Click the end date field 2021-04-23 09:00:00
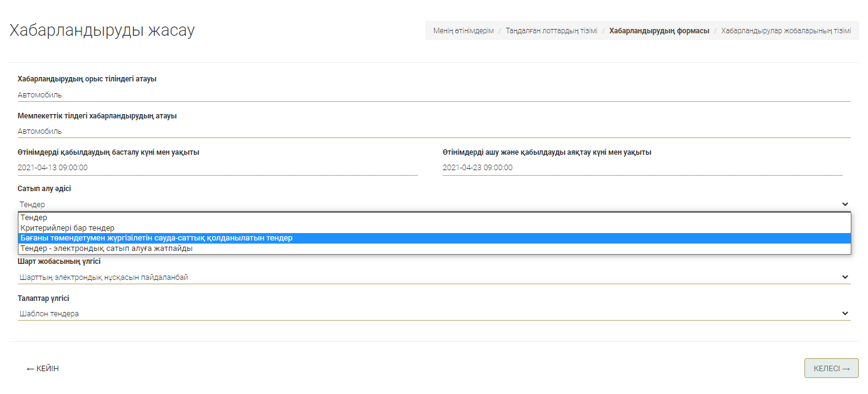Image resolution: width=868 pixels, height=394 pixels. click(x=642, y=168)
